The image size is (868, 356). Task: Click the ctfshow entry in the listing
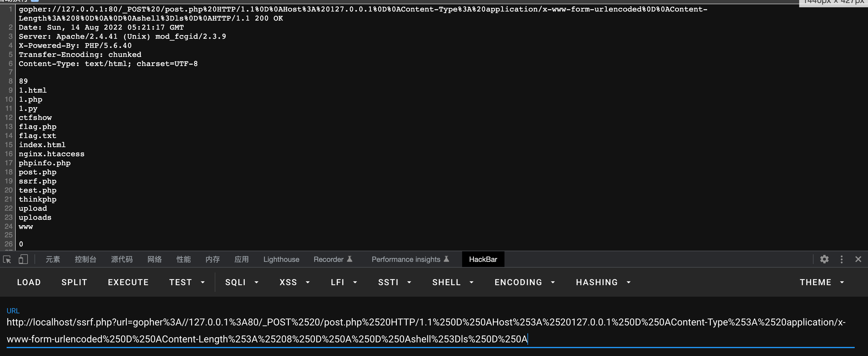coord(35,118)
